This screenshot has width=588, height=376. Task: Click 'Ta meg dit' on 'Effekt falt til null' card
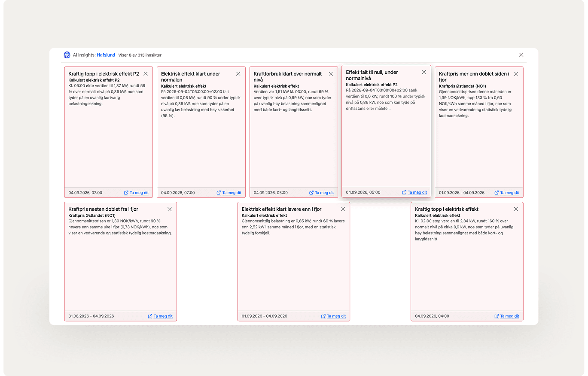[414, 192]
